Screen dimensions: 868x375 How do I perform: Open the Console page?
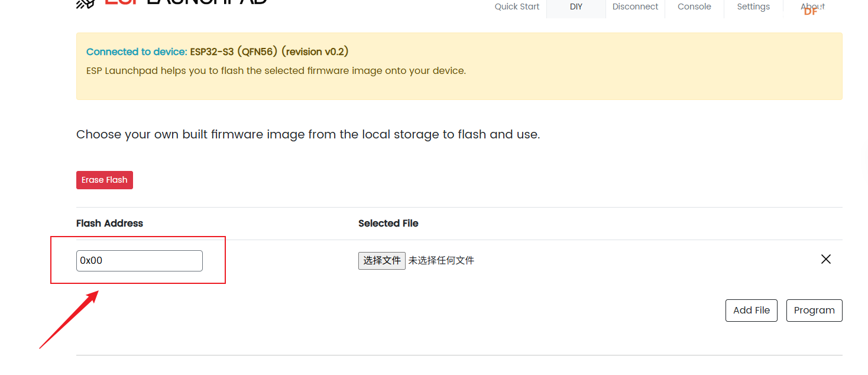pyautogui.click(x=694, y=7)
